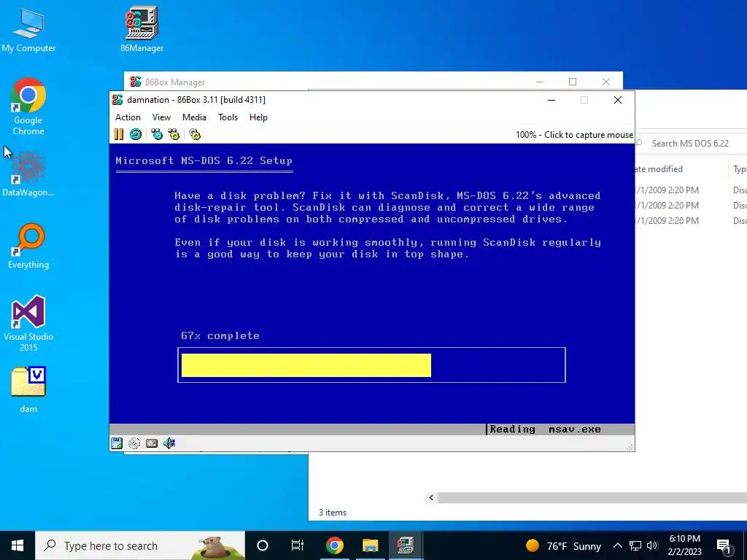Open Chrome from the taskbar

tap(334, 545)
